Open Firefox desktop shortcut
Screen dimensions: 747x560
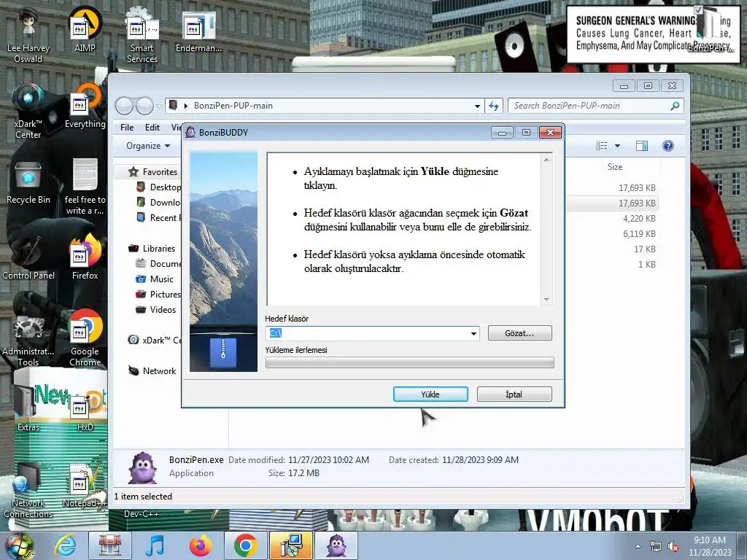coord(85,257)
